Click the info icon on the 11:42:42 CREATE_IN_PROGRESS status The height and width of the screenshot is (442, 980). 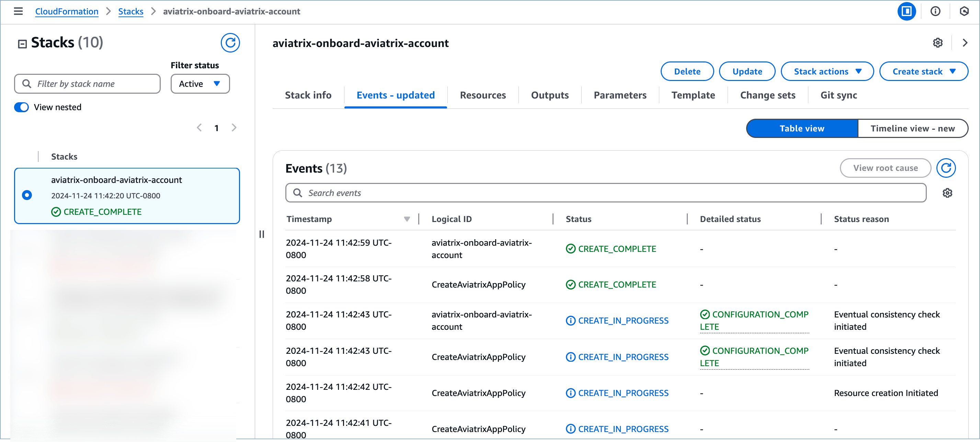click(x=571, y=393)
